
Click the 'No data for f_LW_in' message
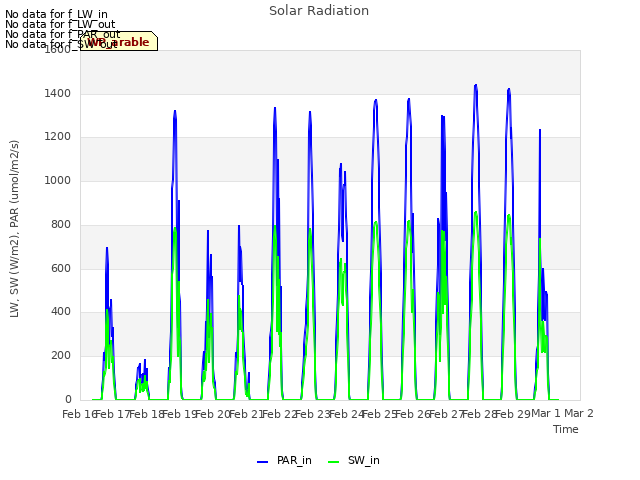(x=56, y=14)
